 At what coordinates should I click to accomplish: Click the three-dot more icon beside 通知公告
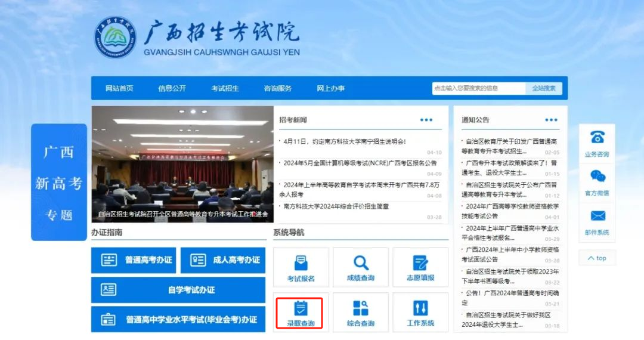[551, 120]
